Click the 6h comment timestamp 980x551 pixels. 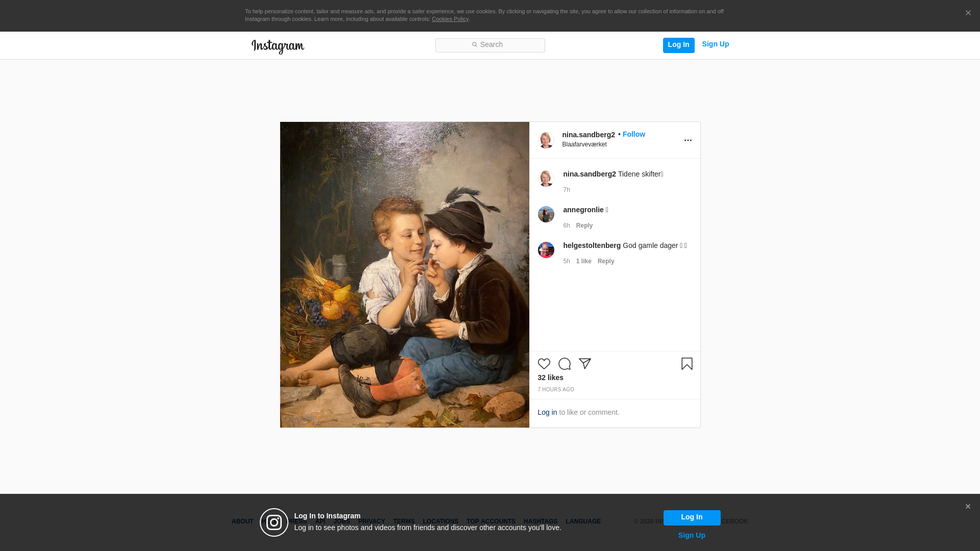point(567,226)
